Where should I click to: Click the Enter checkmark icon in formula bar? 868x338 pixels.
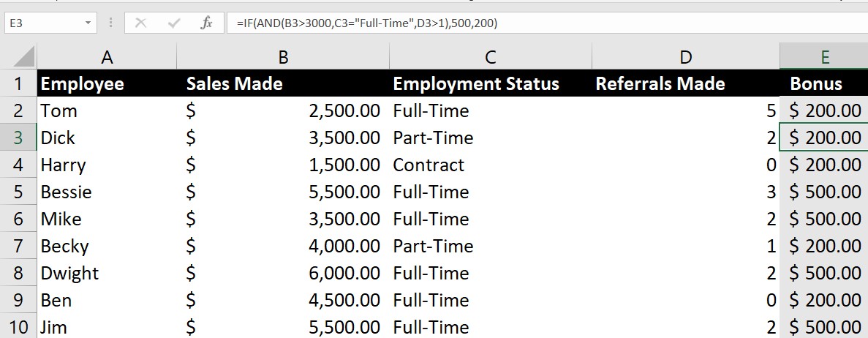click(174, 23)
